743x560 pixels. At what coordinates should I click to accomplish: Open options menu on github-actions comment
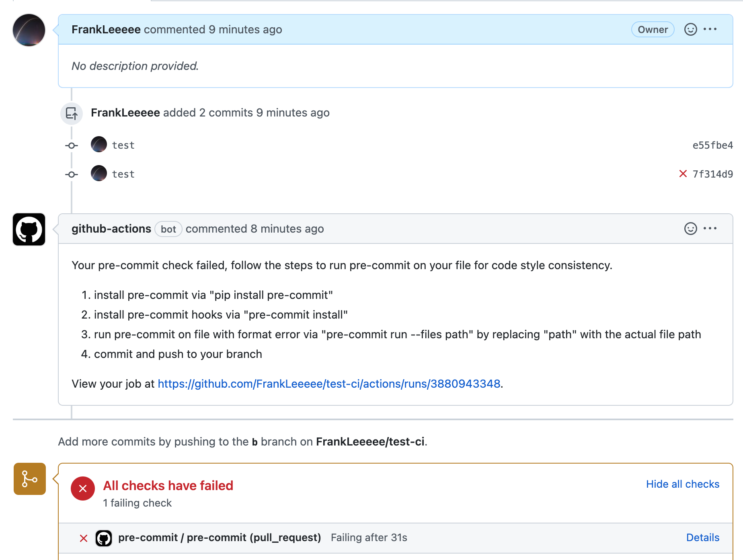click(x=710, y=229)
